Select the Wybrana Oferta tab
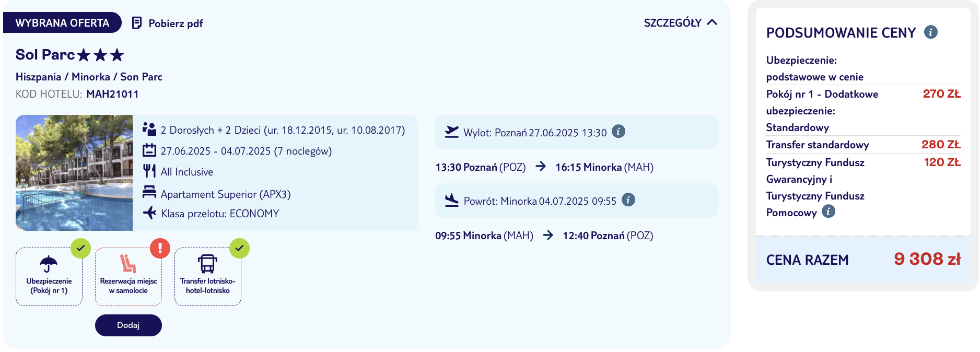Screen dimensions: 980x352 (x=62, y=22)
